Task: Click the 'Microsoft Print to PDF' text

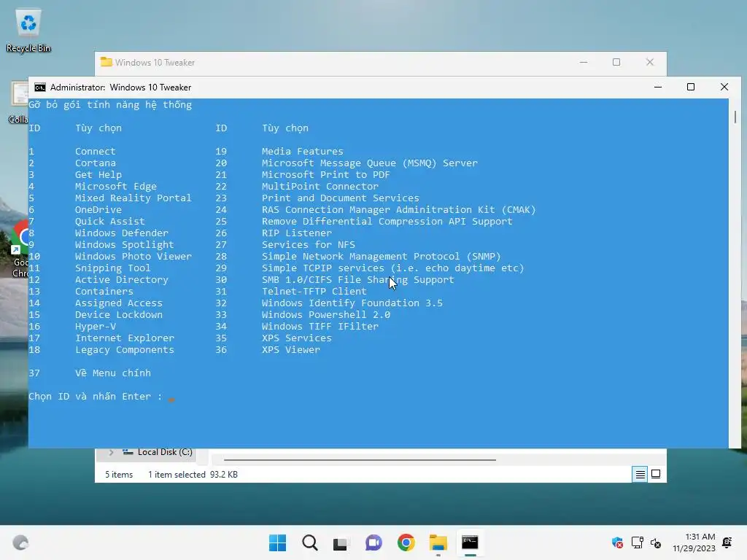Action: (326, 175)
